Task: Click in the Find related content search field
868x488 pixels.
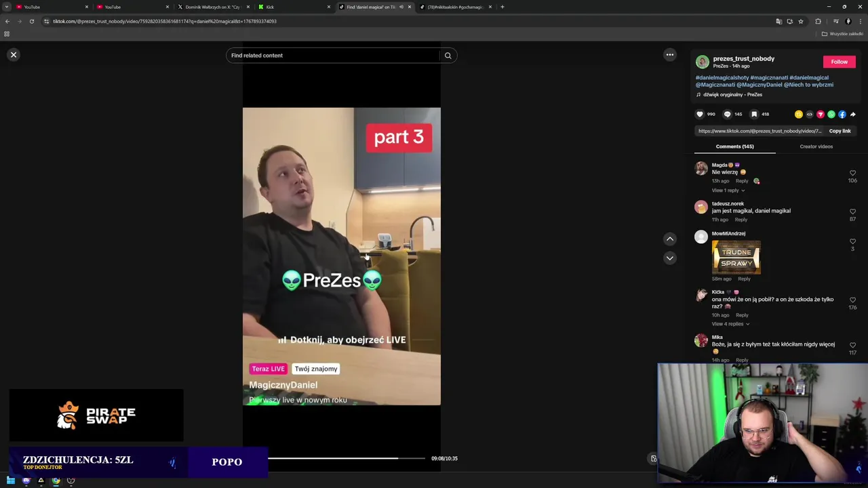Action: (332, 56)
